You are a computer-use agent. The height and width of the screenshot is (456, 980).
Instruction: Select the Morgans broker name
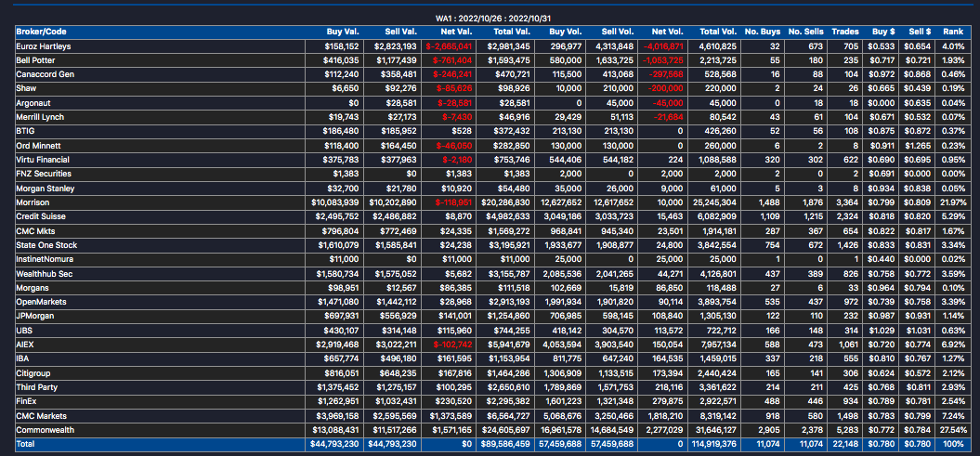pyautogui.click(x=33, y=288)
